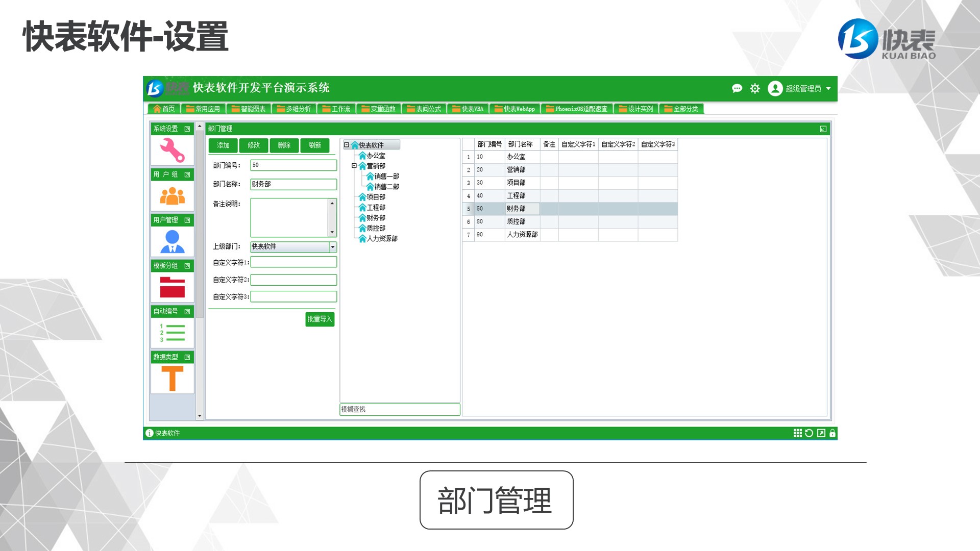Click the 超级管理员 user avatar icon
The width and height of the screenshot is (980, 551).
coord(775,89)
